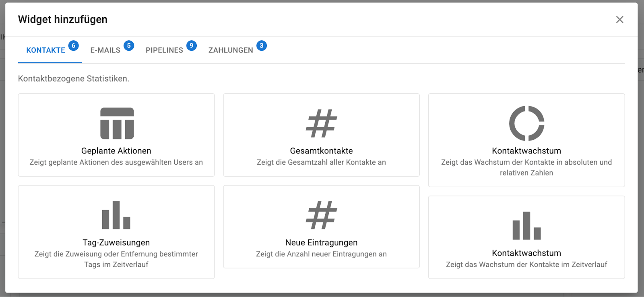Click the bar chart icon for Kontaktwachstum im Zeitverlauf
Screen dimensions: 644x297
pyautogui.click(x=526, y=225)
